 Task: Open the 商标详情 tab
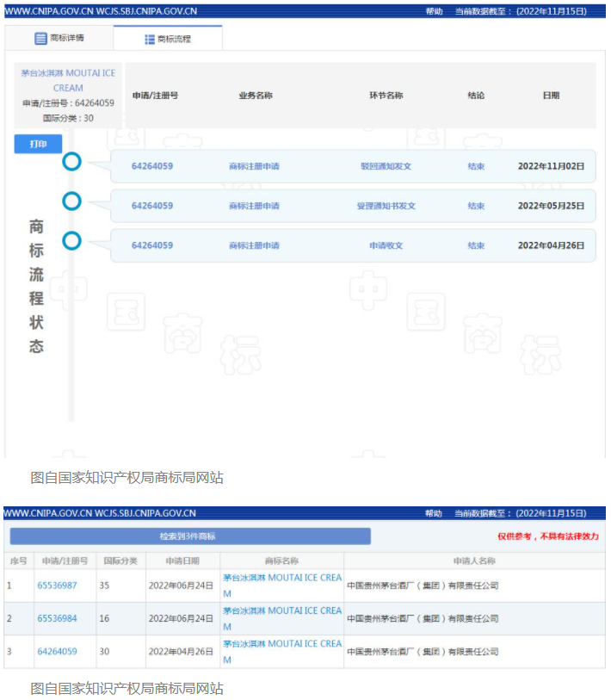click(59, 38)
